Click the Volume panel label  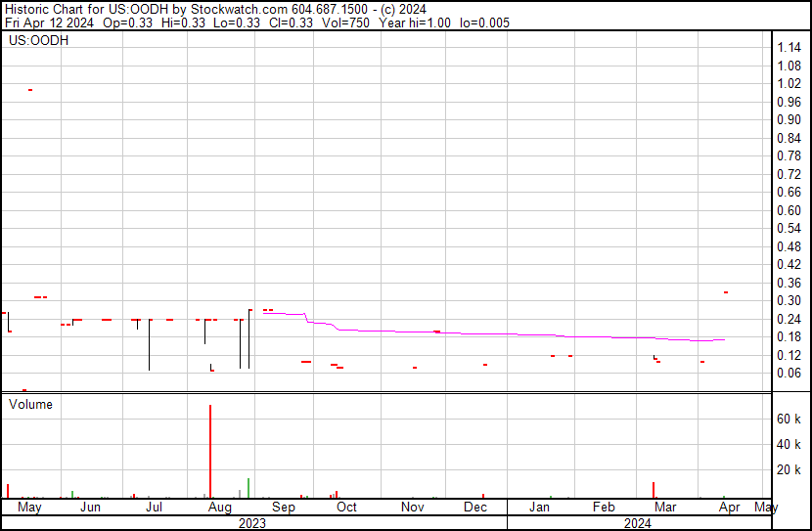point(30,404)
